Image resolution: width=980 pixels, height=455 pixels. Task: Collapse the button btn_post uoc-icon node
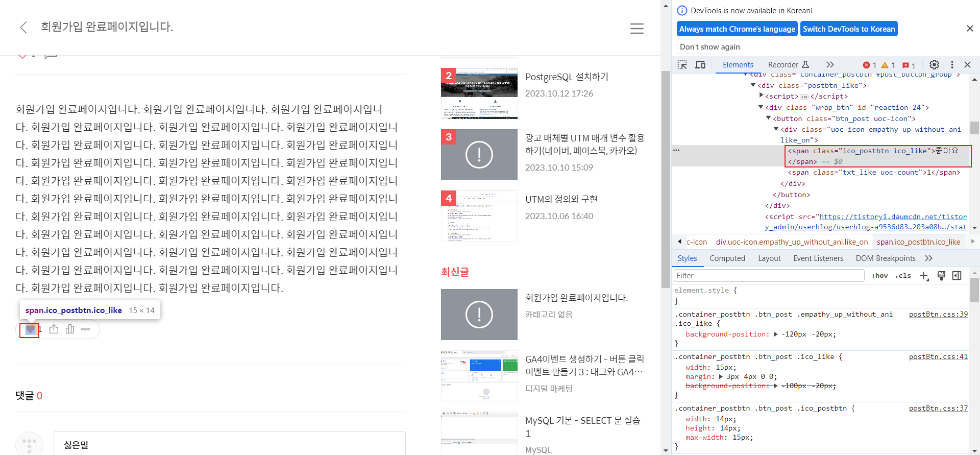(768, 118)
